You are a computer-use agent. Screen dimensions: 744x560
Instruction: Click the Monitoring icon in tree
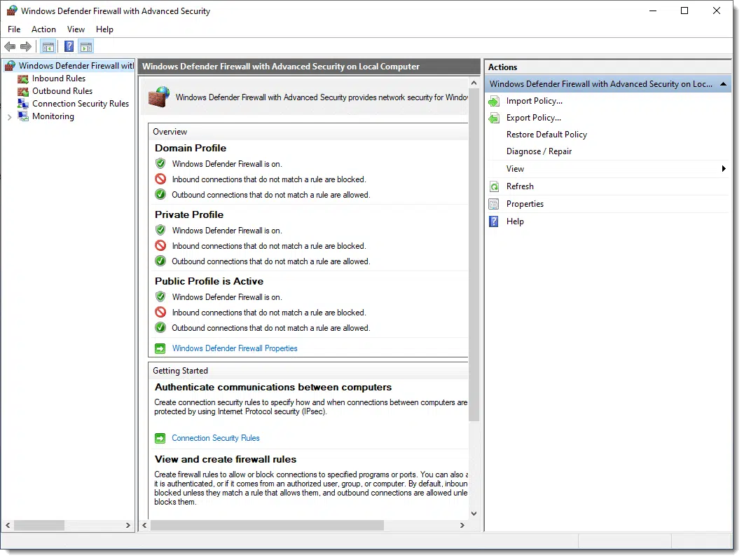[x=23, y=116]
